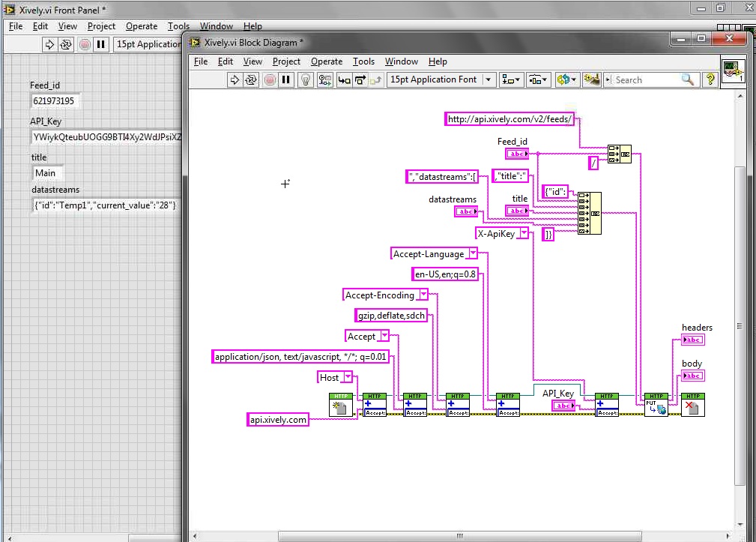Select the large Concatenate Strings node
This screenshot has height=542, width=756.
589,213
